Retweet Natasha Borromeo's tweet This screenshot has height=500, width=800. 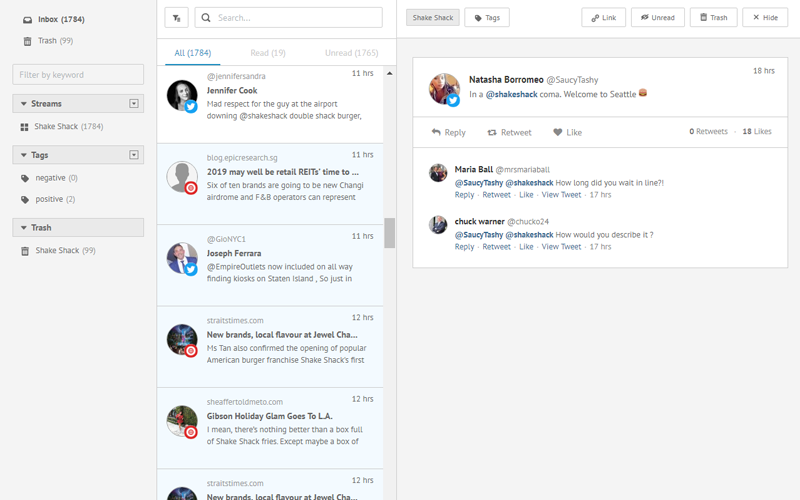[x=509, y=133]
